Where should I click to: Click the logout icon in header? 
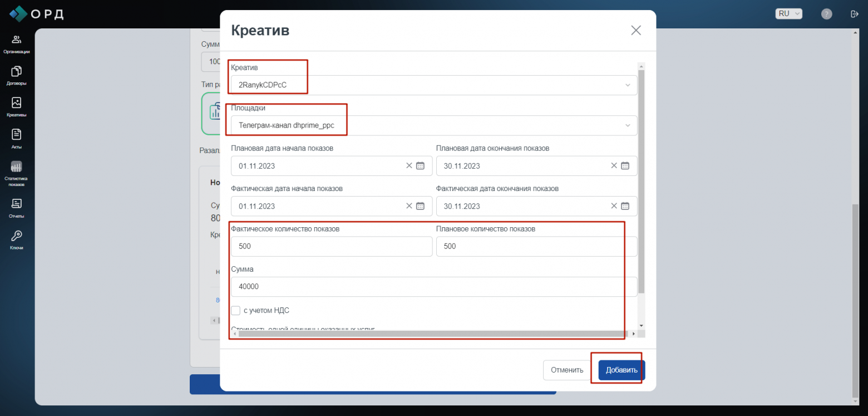pyautogui.click(x=855, y=14)
